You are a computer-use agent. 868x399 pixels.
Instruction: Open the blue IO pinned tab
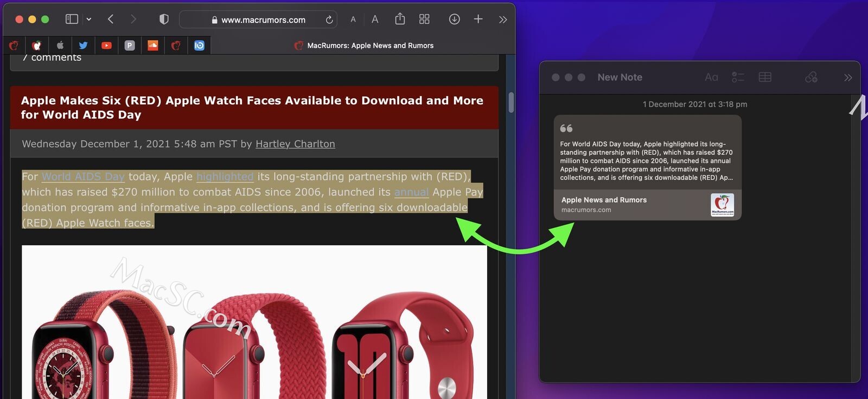199,46
